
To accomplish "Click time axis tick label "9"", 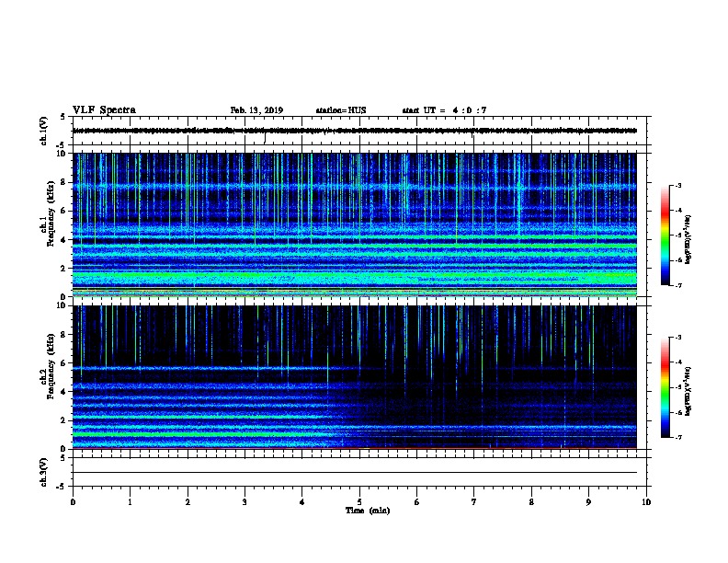I will point(588,502).
